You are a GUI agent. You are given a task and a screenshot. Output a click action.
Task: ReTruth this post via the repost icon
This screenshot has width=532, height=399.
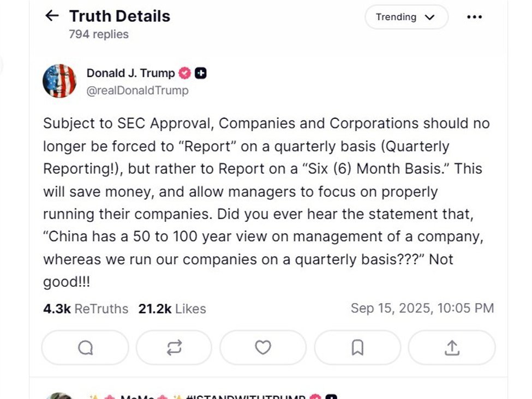(x=174, y=347)
